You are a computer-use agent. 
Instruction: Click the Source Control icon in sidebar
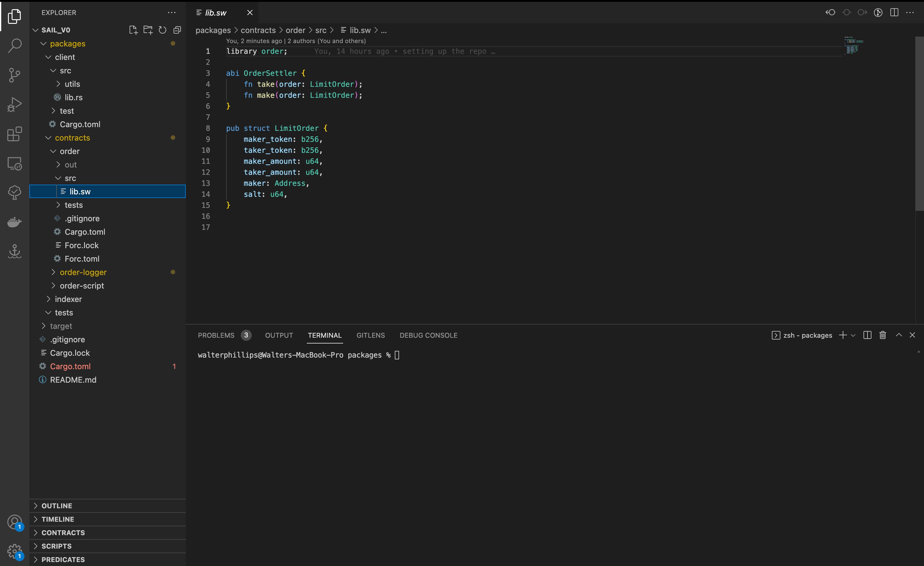15,74
